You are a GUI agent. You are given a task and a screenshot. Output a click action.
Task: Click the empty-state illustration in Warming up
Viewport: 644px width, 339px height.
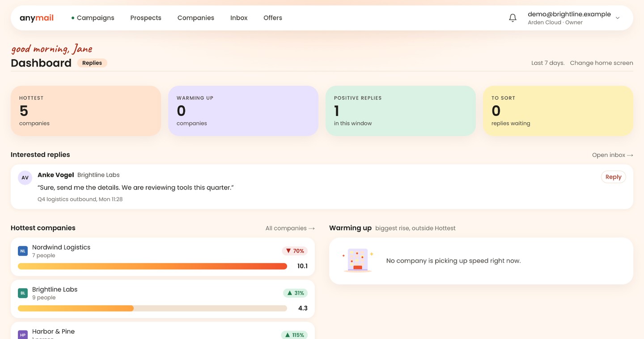[358, 261]
